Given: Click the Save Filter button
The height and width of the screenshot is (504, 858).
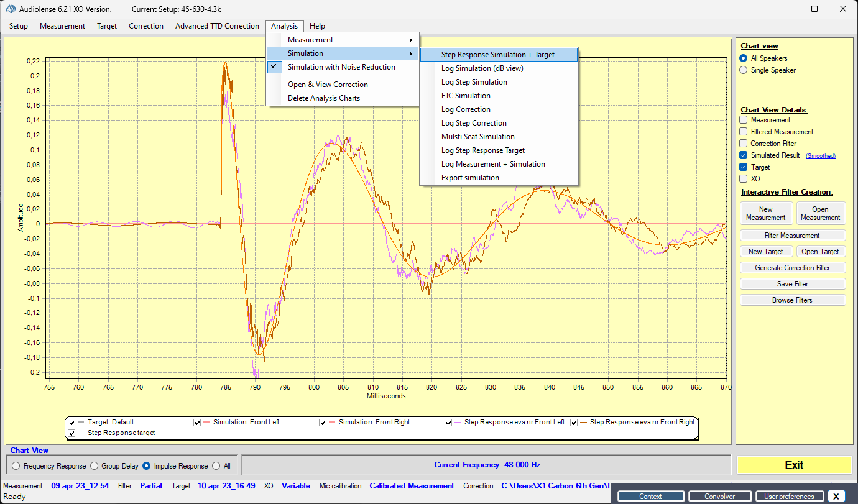Looking at the screenshot, I should pyautogui.click(x=793, y=284).
